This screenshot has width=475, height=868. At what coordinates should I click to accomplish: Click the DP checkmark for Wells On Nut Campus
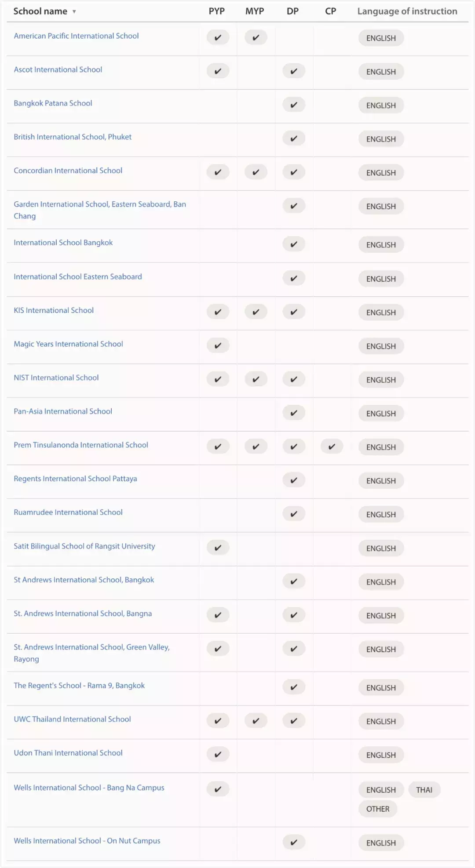click(294, 842)
